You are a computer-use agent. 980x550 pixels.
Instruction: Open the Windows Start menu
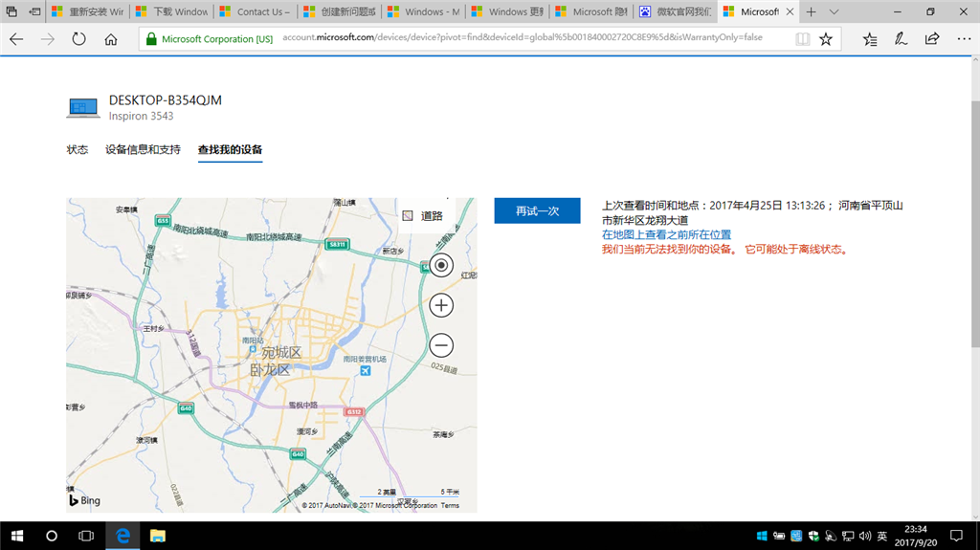[x=17, y=536]
